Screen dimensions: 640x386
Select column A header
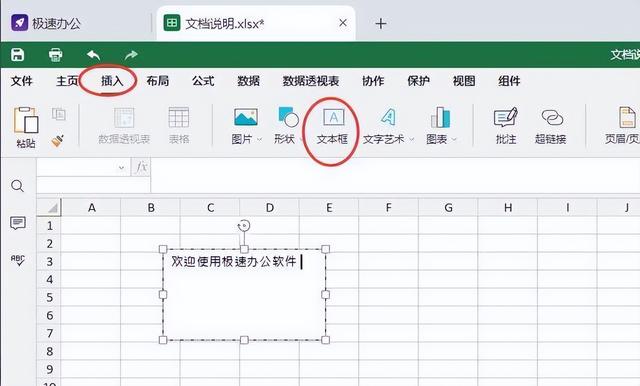tap(91, 208)
